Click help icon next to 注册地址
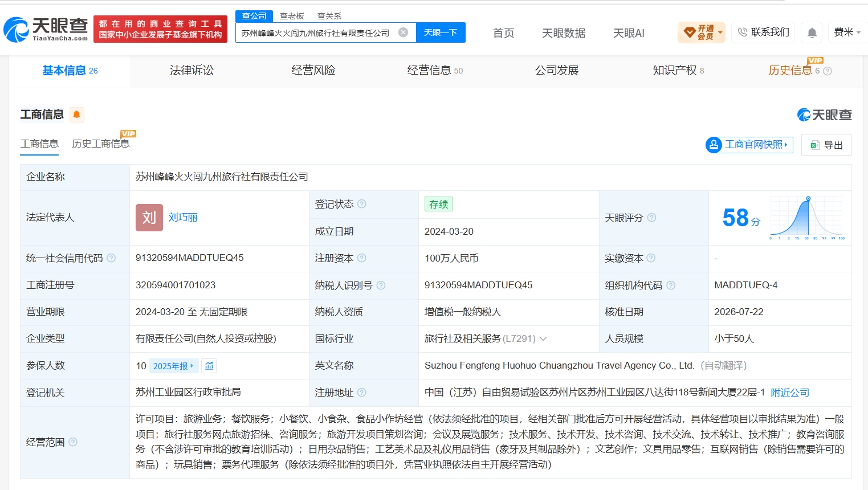This screenshot has height=490, width=868. click(362, 393)
